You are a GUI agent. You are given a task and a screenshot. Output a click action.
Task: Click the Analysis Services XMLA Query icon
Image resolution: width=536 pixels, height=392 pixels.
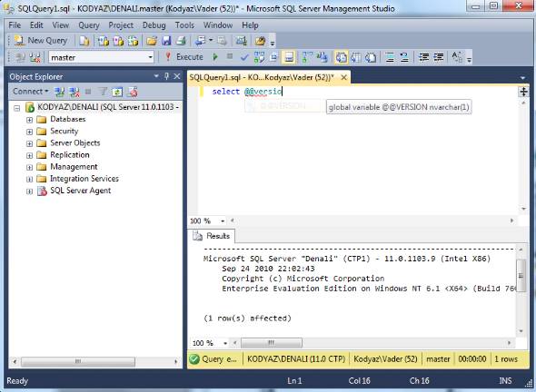[133, 41]
